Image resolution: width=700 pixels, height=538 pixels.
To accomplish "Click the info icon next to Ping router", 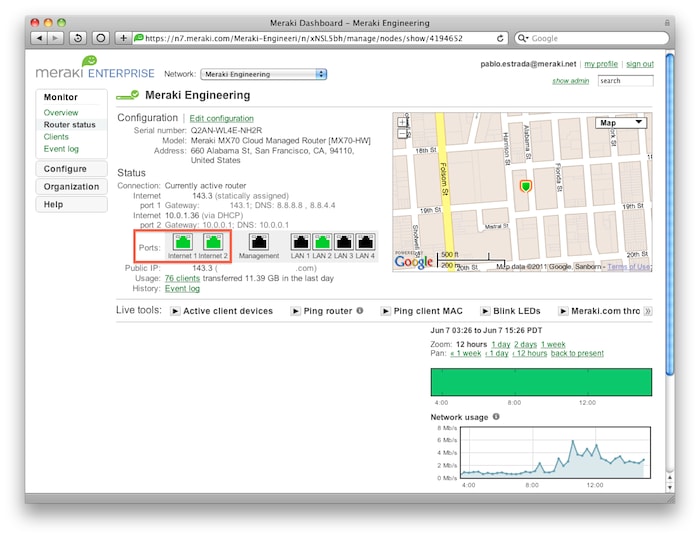I will tap(360, 310).
